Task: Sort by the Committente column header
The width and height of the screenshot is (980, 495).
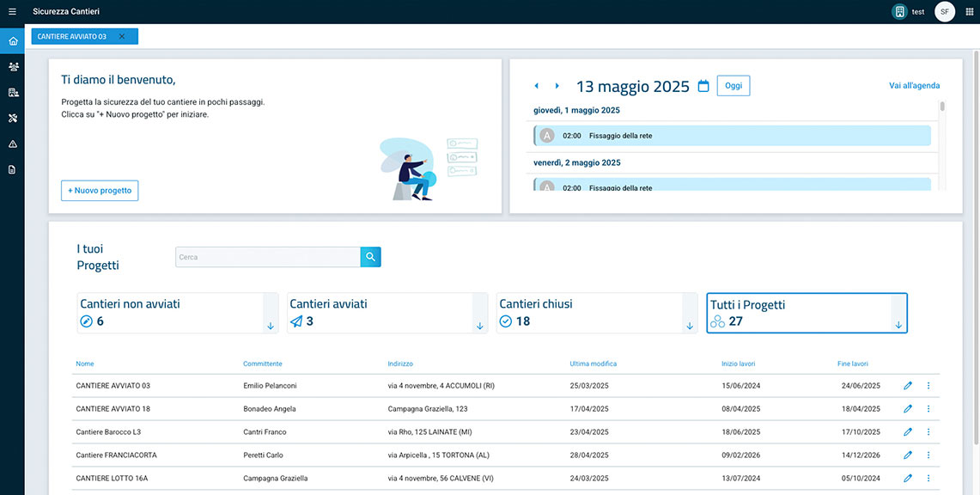Action: click(263, 364)
